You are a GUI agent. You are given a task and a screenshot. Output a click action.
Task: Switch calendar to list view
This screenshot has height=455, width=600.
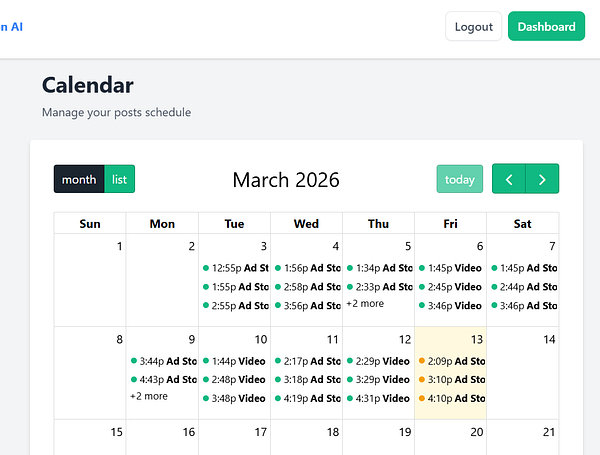point(120,179)
